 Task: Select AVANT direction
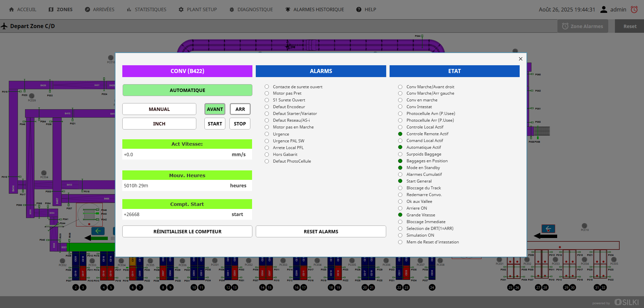[x=215, y=109]
